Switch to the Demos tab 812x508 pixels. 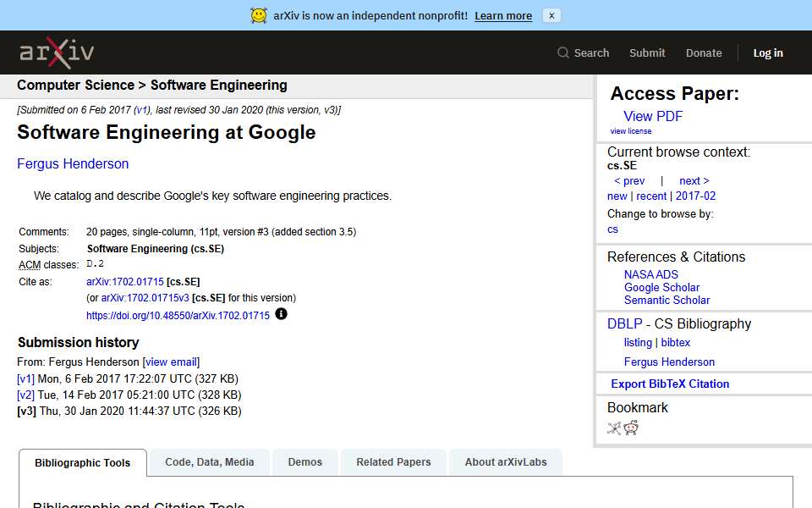pyautogui.click(x=305, y=462)
